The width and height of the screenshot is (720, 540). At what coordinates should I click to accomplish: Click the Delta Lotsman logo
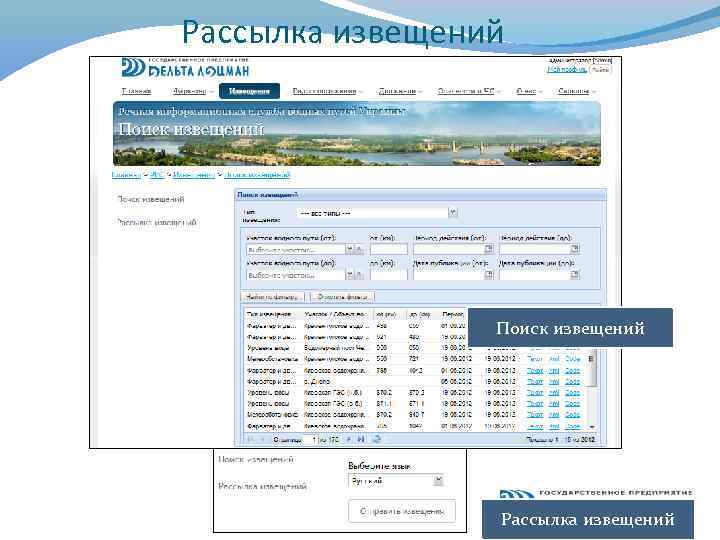[x=186, y=68]
